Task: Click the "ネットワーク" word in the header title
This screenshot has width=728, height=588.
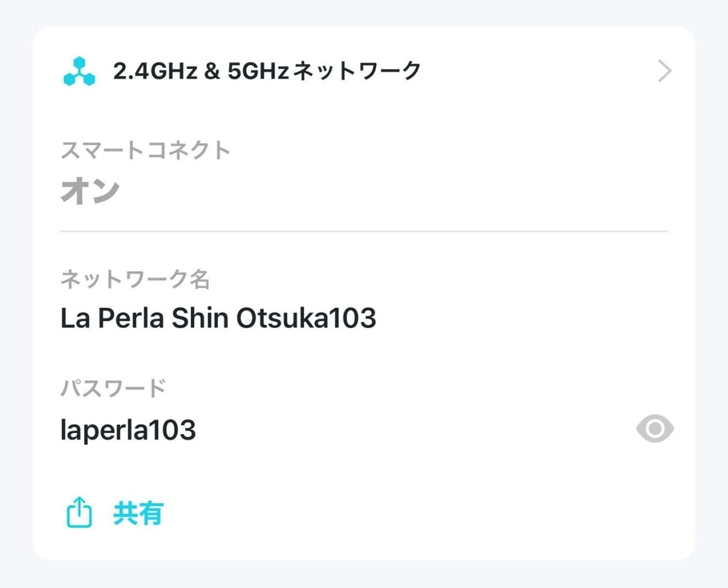Action: click(x=356, y=71)
